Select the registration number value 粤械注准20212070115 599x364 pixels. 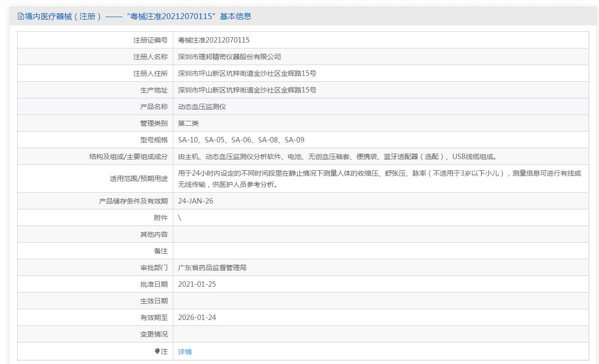click(214, 40)
